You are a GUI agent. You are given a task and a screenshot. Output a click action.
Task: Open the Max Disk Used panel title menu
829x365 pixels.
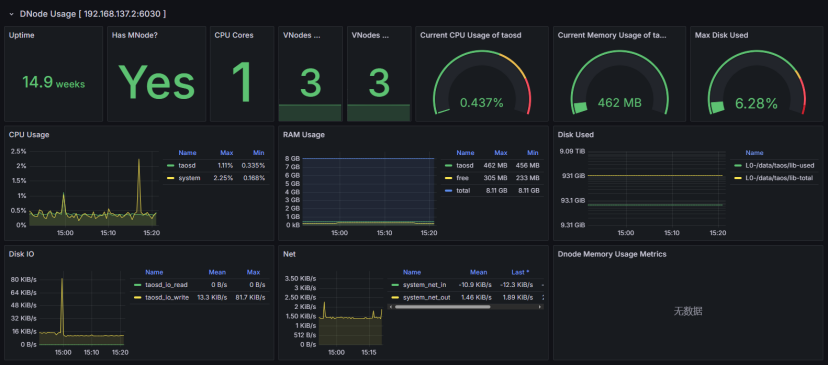[x=721, y=35]
